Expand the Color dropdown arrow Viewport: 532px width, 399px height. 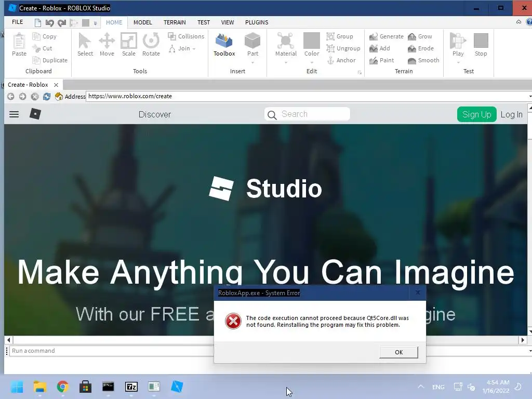(312, 63)
